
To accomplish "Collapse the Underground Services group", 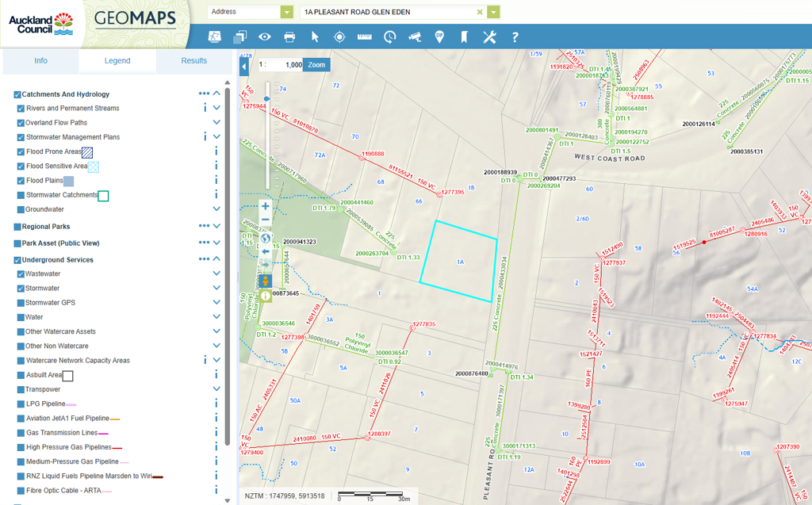I will coord(216,259).
